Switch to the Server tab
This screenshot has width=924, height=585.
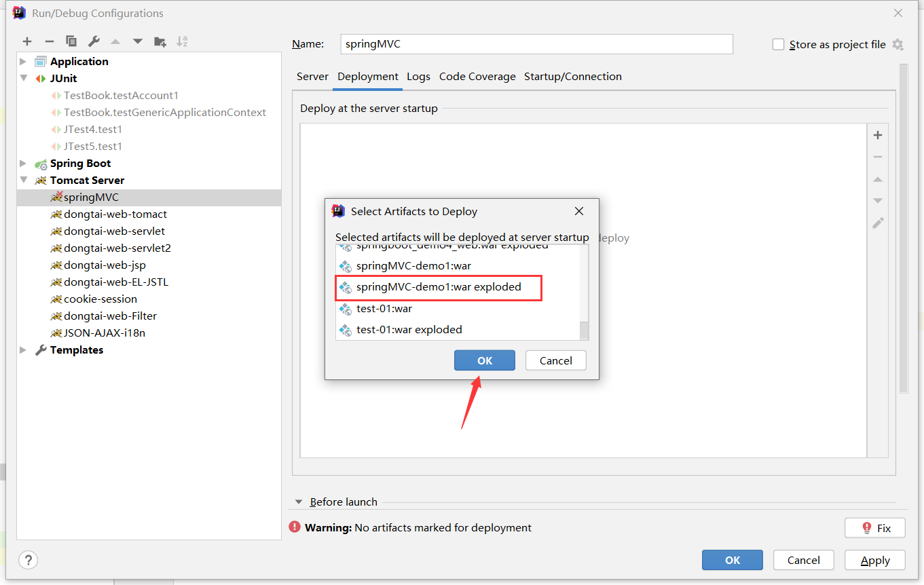[x=312, y=76]
